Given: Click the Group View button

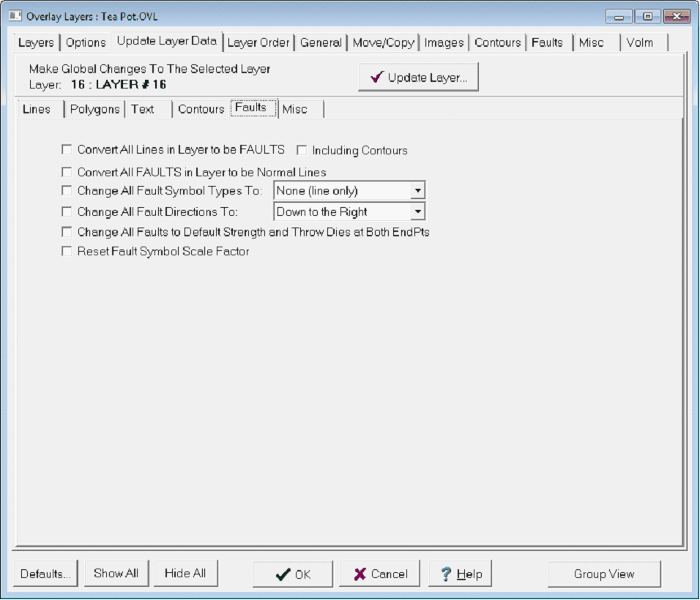Looking at the screenshot, I should (x=604, y=574).
